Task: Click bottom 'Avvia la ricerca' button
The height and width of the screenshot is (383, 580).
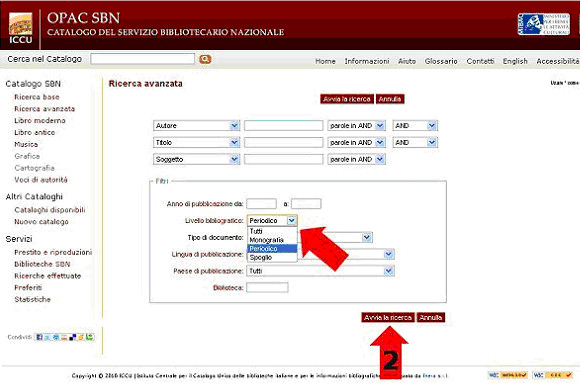Action: 388,318
